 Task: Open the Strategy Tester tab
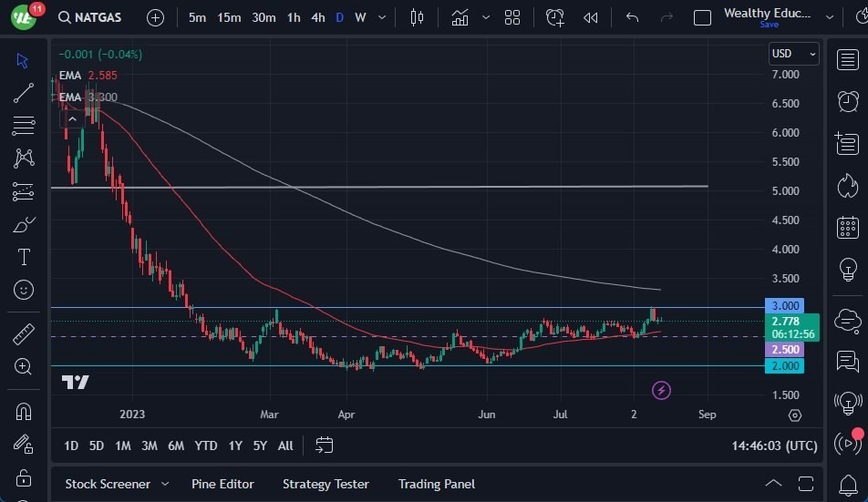coord(325,484)
